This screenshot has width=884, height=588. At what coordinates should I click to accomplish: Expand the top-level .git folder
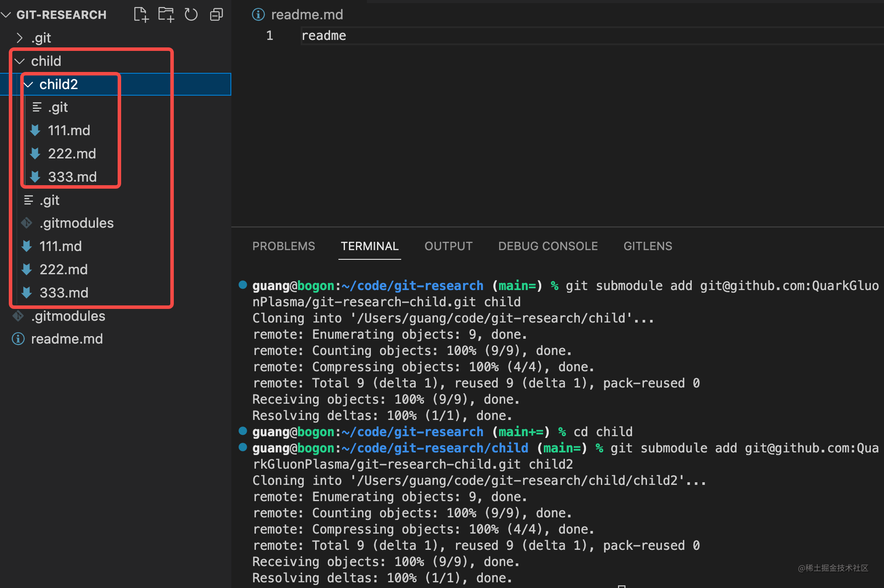(x=19, y=37)
